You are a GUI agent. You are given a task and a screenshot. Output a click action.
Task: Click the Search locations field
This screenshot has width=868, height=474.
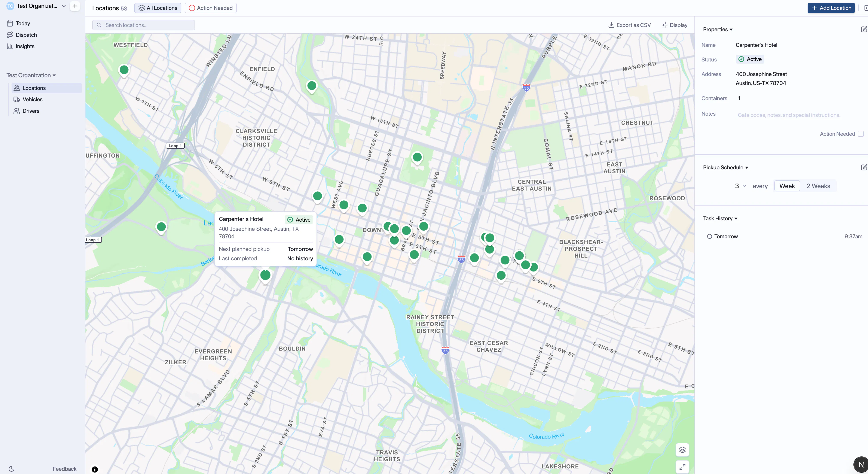coord(144,25)
